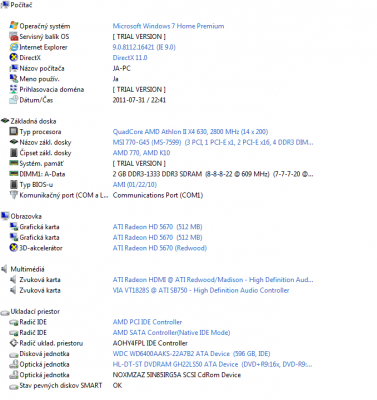377x400 pixels.
Task: Click the Komunikačný port icon
Action: 13,195
